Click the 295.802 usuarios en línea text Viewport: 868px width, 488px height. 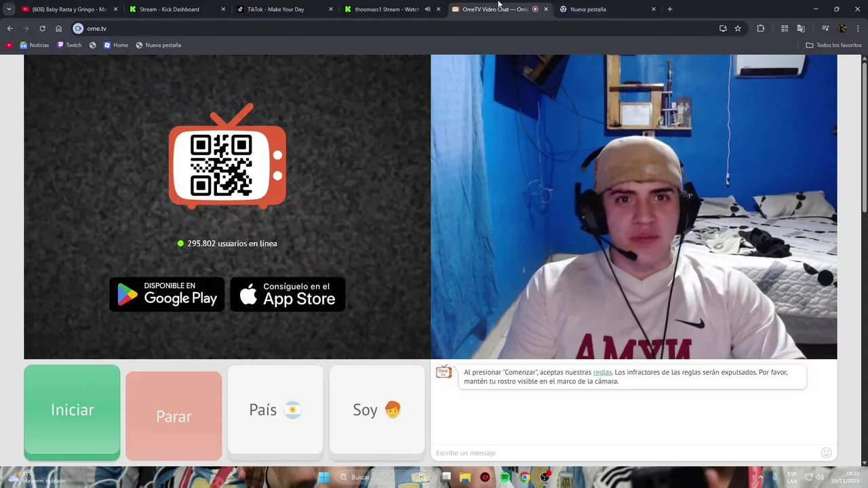232,243
